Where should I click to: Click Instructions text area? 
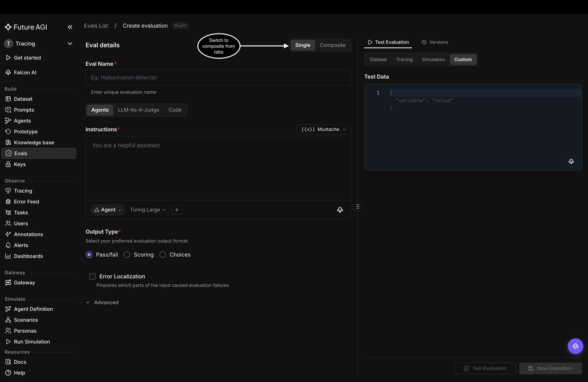point(218,168)
